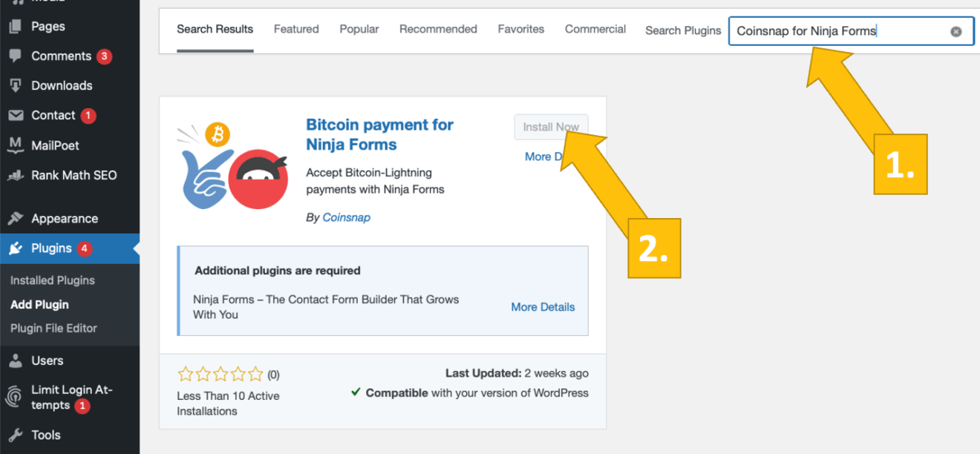Viewport: 980px width, 454px height.
Task: Click the Pages icon in sidebar
Action: [15, 27]
